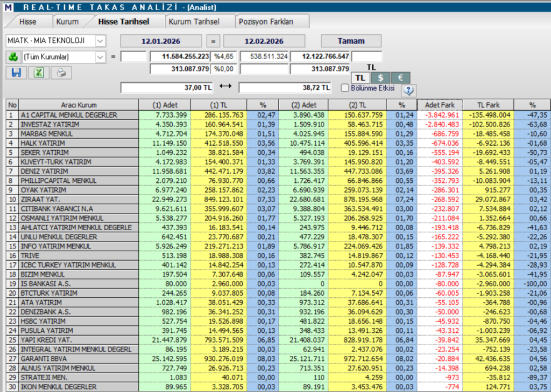Image resolution: width=551 pixels, height=392 pixels.
Task: Click the -3.842.961 Adet Fark cell
Action: click(x=440, y=115)
